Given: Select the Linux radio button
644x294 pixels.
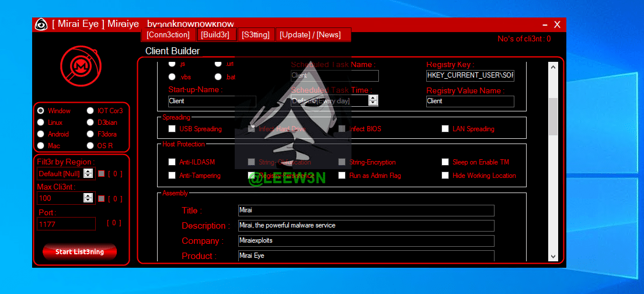Looking at the screenshot, I should (40, 123).
